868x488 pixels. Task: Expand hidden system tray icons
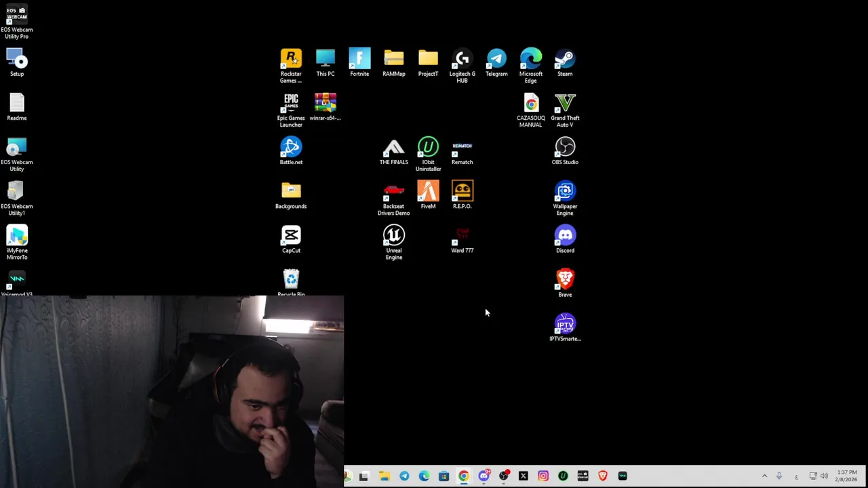(764, 476)
